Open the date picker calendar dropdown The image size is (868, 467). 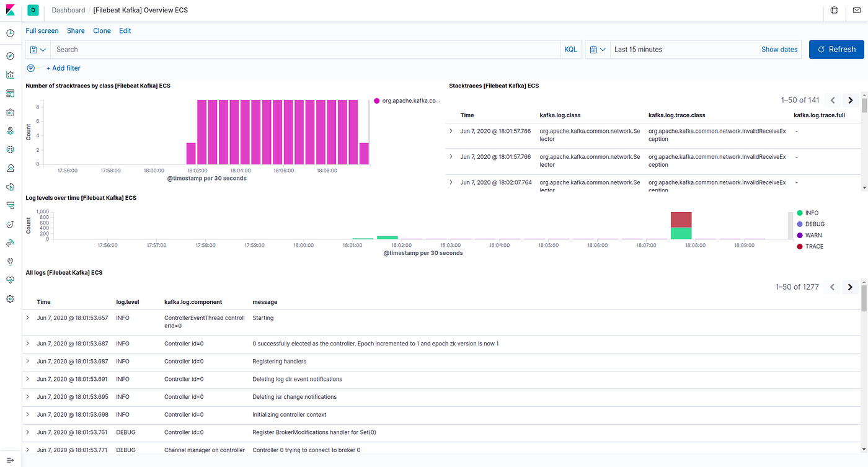[597, 49]
